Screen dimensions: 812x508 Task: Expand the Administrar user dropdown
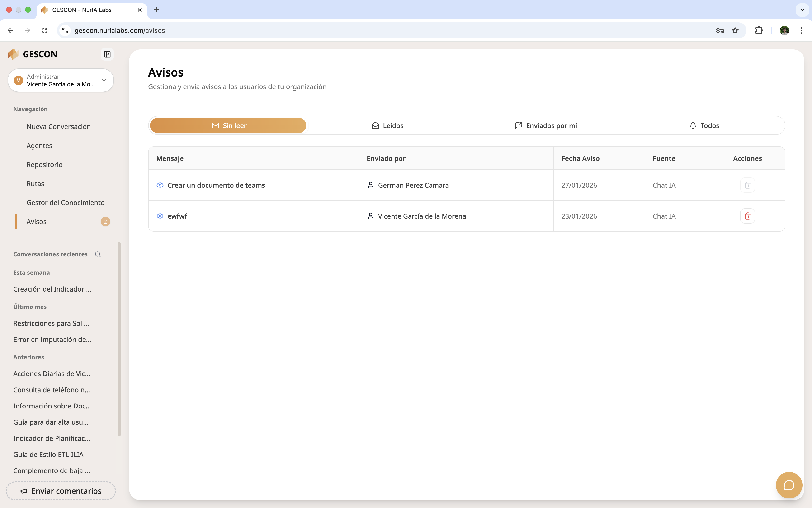click(104, 80)
